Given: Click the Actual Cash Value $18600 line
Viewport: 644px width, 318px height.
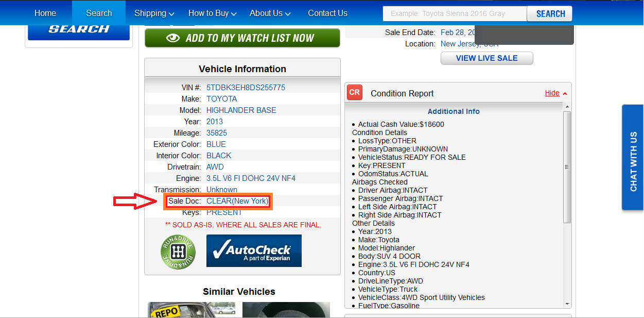Looking at the screenshot, I should pos(401,124).
